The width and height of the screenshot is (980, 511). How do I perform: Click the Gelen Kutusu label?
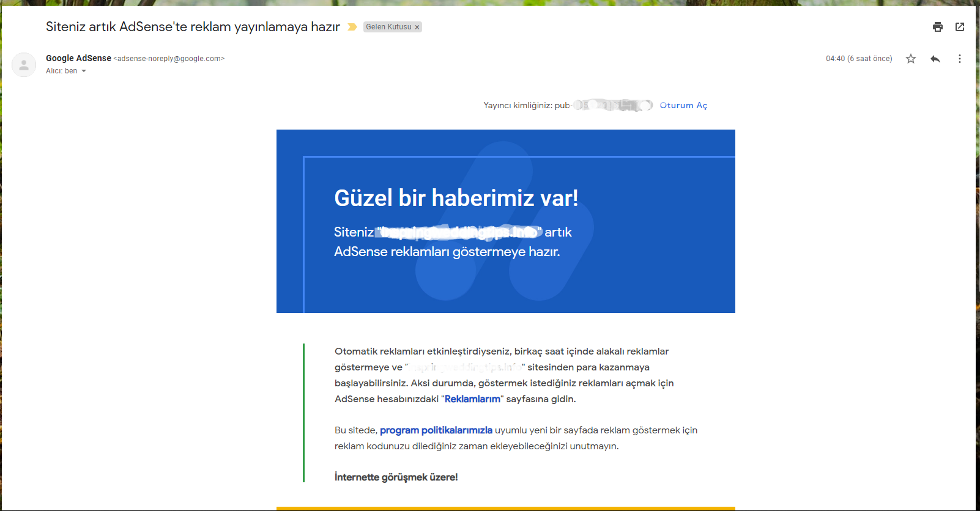(388, 27)
